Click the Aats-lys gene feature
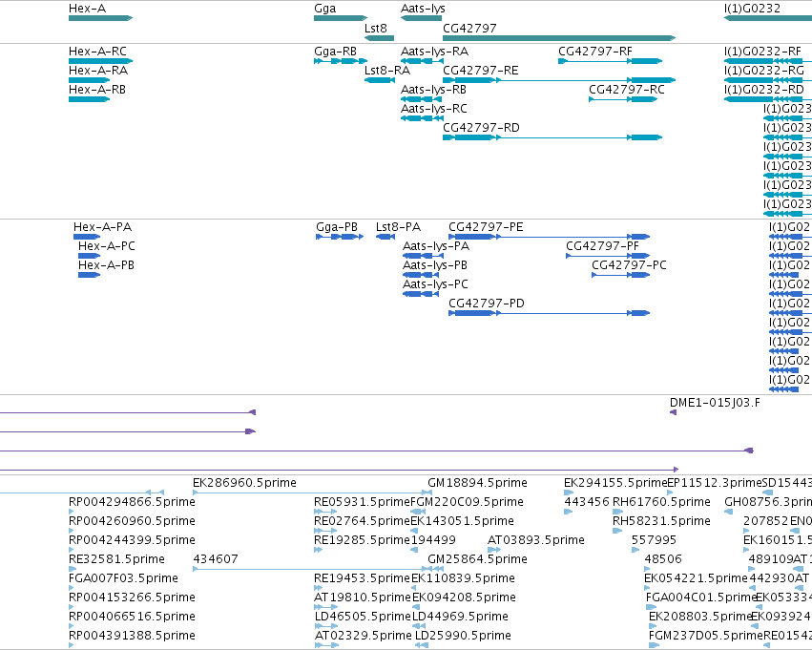Image resolution: width=812 pixels, height=650 pixels. click(x=421, y=18)
